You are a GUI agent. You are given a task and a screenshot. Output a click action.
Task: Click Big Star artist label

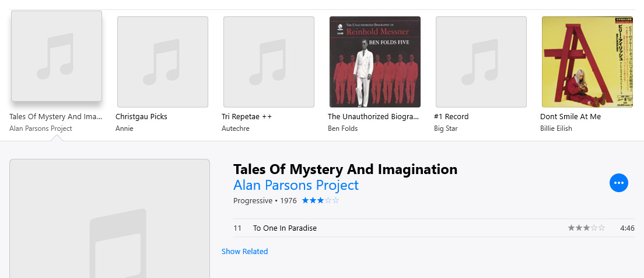click(x=447, y=128)
